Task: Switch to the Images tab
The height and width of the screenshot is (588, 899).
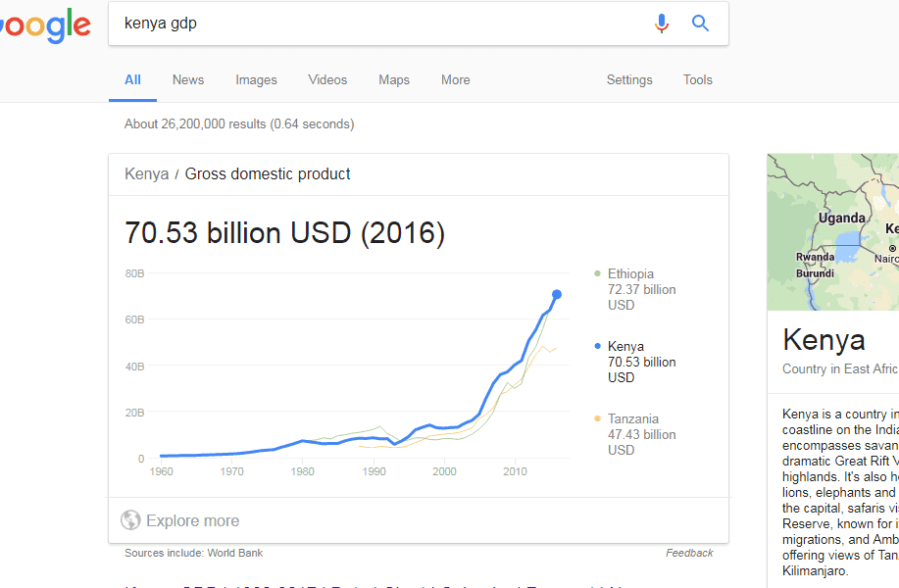Action: pyautogui.click(x=256, y=80)
